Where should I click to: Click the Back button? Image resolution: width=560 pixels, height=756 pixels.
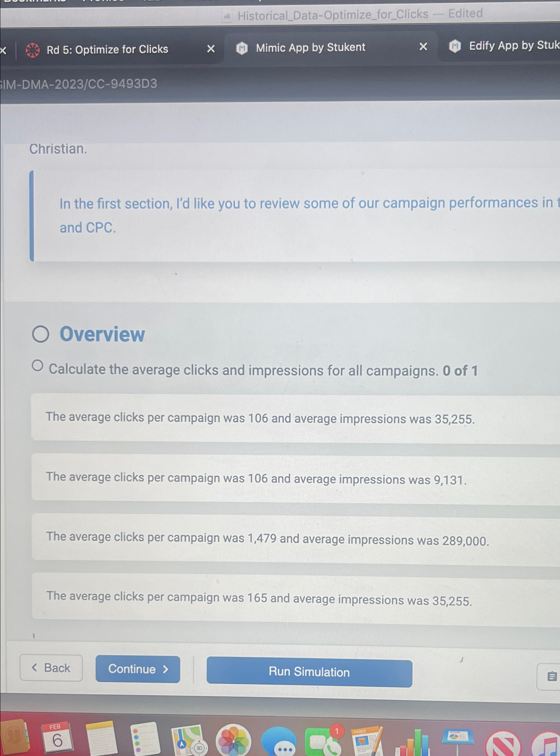51,668
